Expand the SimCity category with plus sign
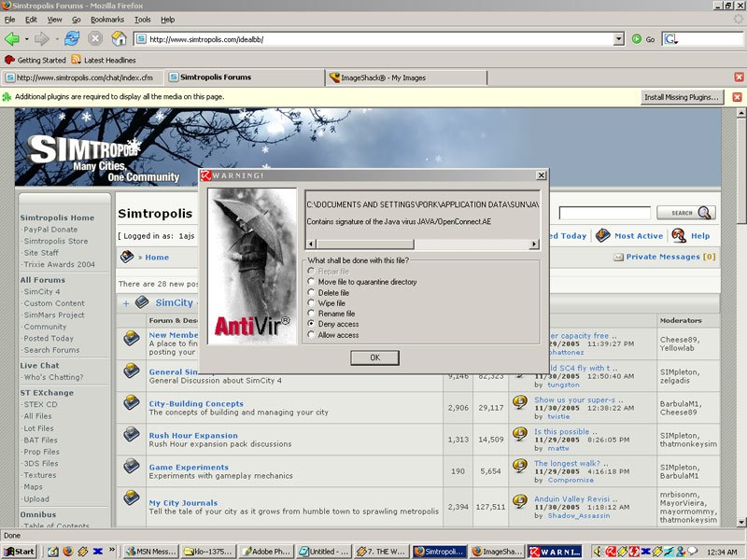 [126, 303]
